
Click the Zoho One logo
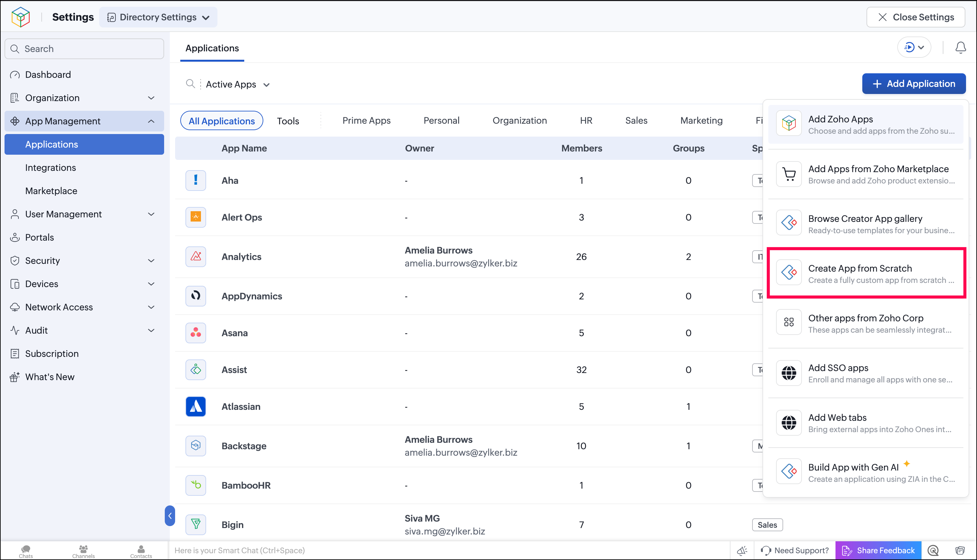click(20, 17)
